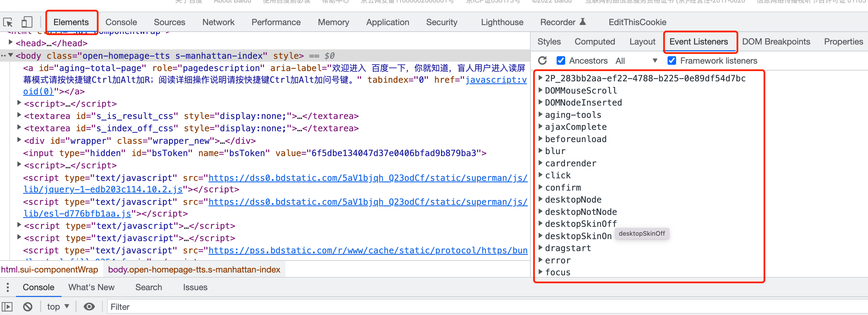Viewport: 868px width, 315px height.
Task: Open the drawer three-dot menu
Action: pos(8,287)
